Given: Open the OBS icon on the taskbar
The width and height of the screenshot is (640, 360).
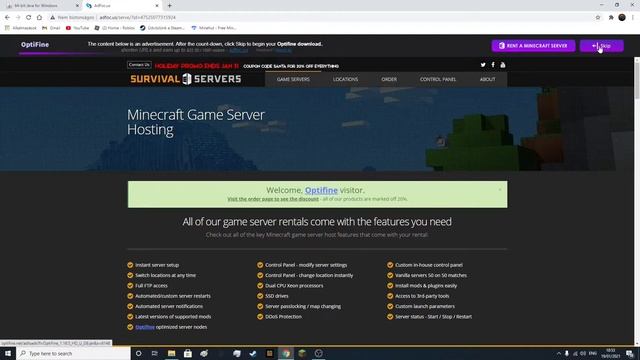Looking at the screenshot, I should click(x=319, y=353).
